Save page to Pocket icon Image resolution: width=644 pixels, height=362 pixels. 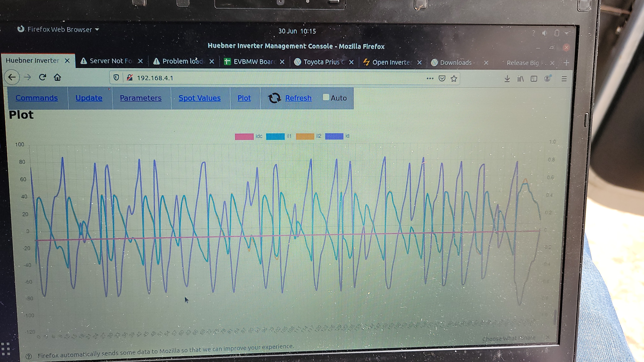(x=442, y=78)
